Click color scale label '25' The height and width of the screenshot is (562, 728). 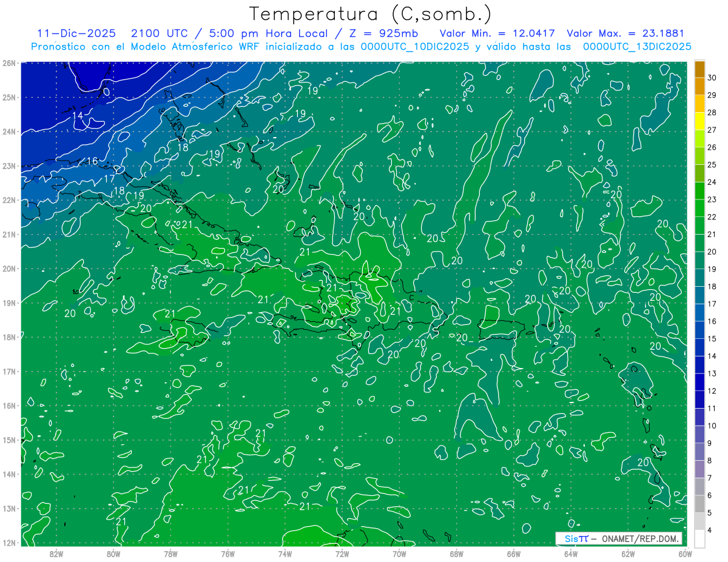(x=712, y=164)
